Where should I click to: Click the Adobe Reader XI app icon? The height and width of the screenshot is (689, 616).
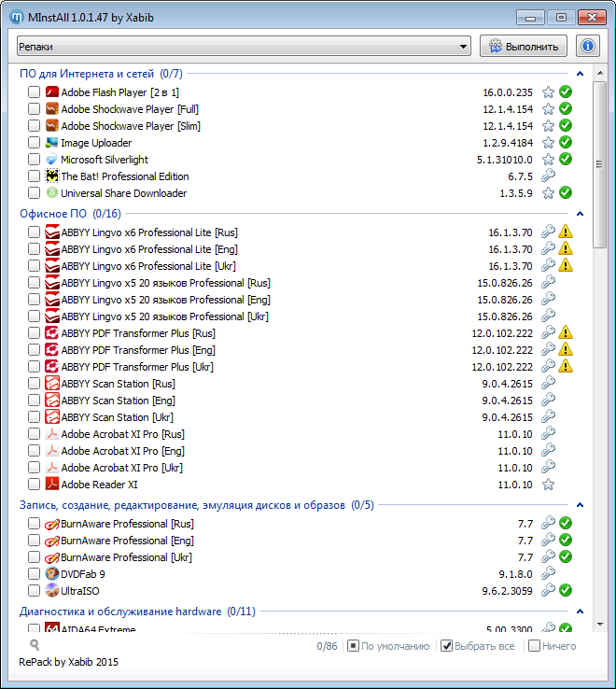click(x=52, y=485)
